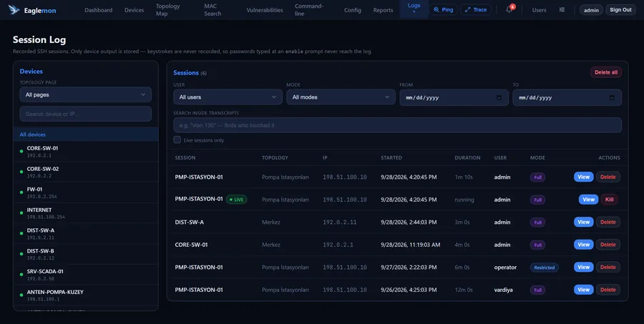Screen dimensions: 644x324
Task: Focus the Search device or IP field
Action: (x=85, y=114)
